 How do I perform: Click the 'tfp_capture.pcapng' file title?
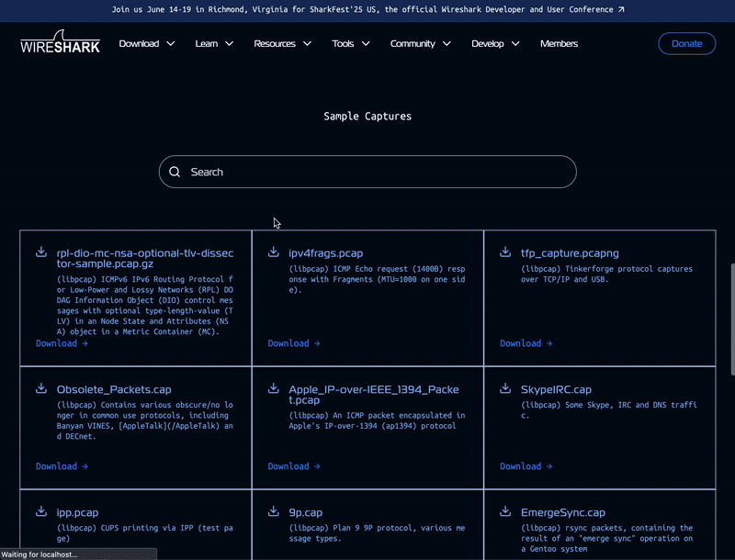pyautogui.click(x=570, y=253)
